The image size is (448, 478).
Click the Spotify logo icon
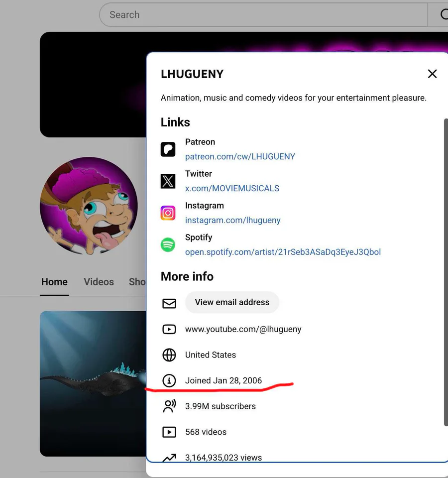(168, 245)
